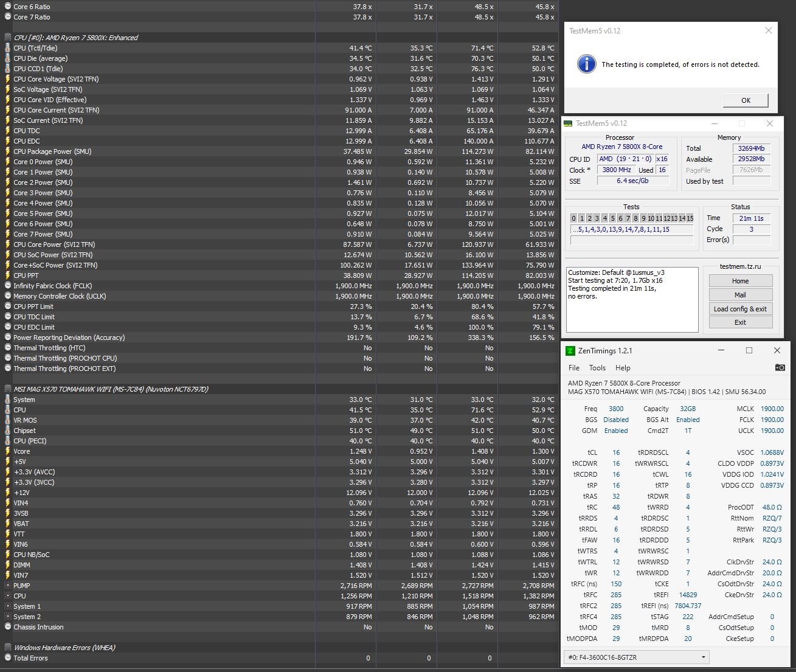Screen dimensions: 796x672
Task: Click the Time field showing 21m 11s
Action: click(751, 218)
